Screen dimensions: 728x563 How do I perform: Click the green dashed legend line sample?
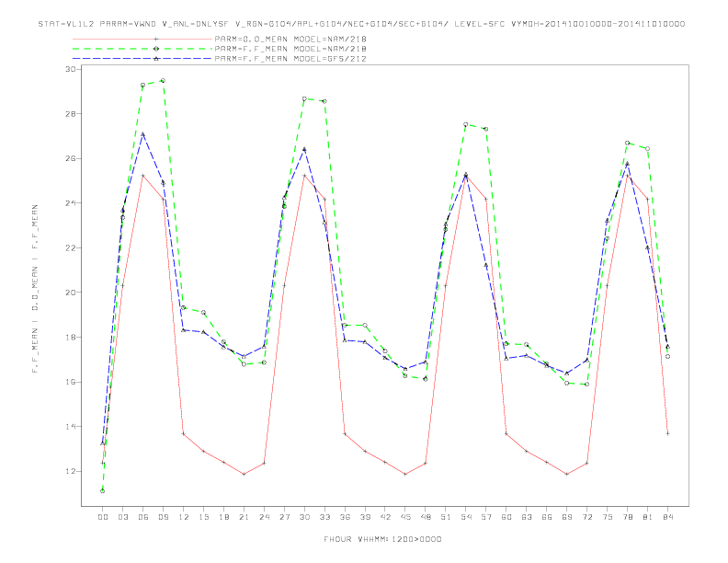(142, 49)
